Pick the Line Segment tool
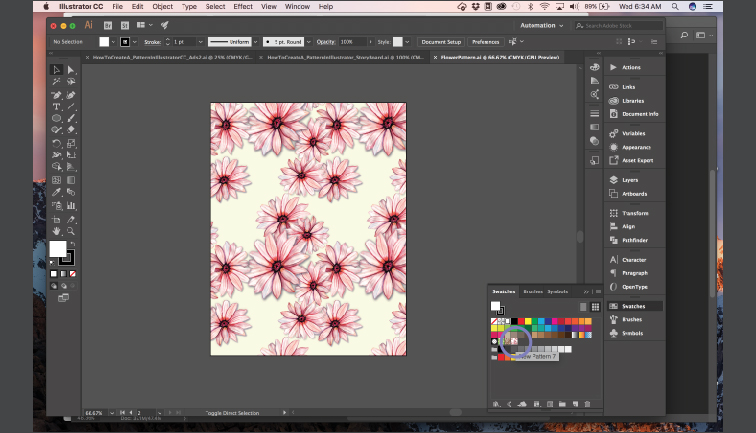 click(x=71, y=107)
